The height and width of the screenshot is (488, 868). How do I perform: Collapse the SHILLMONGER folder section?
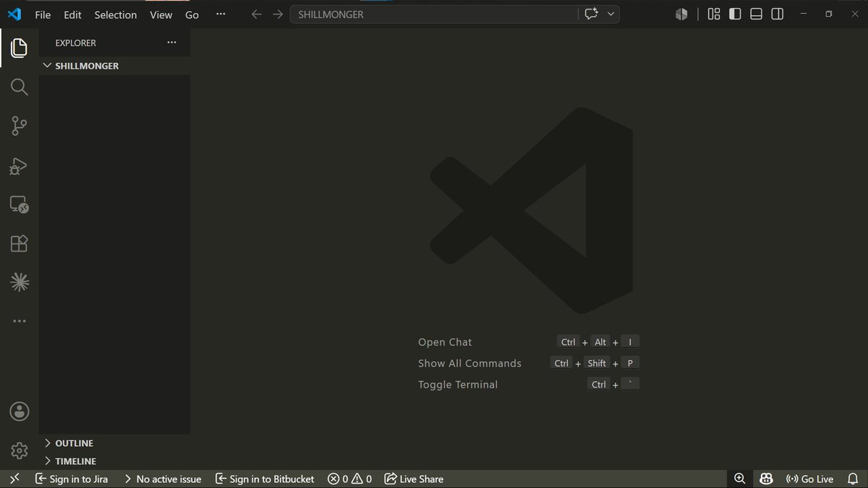pyautogui.click(x=114, y=66)
